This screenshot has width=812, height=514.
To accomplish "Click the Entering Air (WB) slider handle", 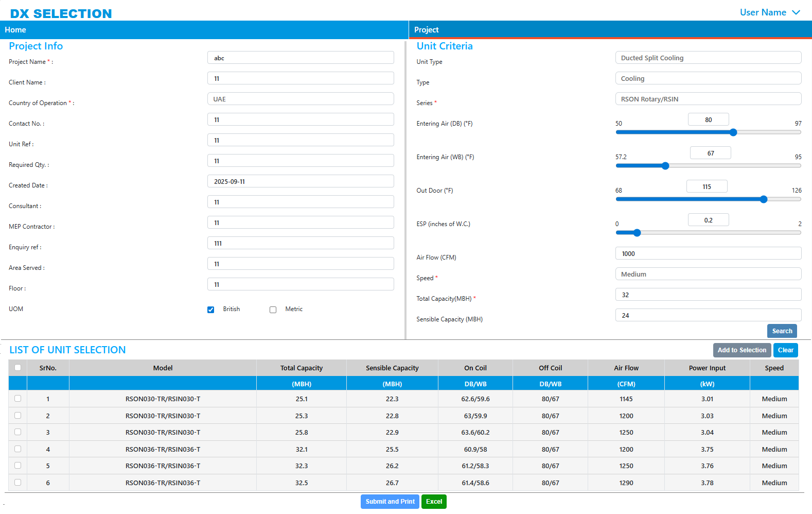I will (x=665, y=166).
